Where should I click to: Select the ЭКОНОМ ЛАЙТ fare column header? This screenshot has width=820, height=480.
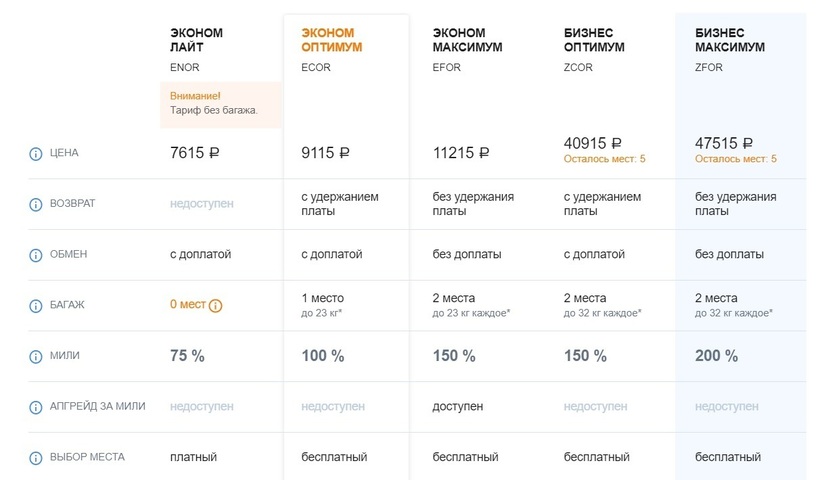(x=197, y=40)
